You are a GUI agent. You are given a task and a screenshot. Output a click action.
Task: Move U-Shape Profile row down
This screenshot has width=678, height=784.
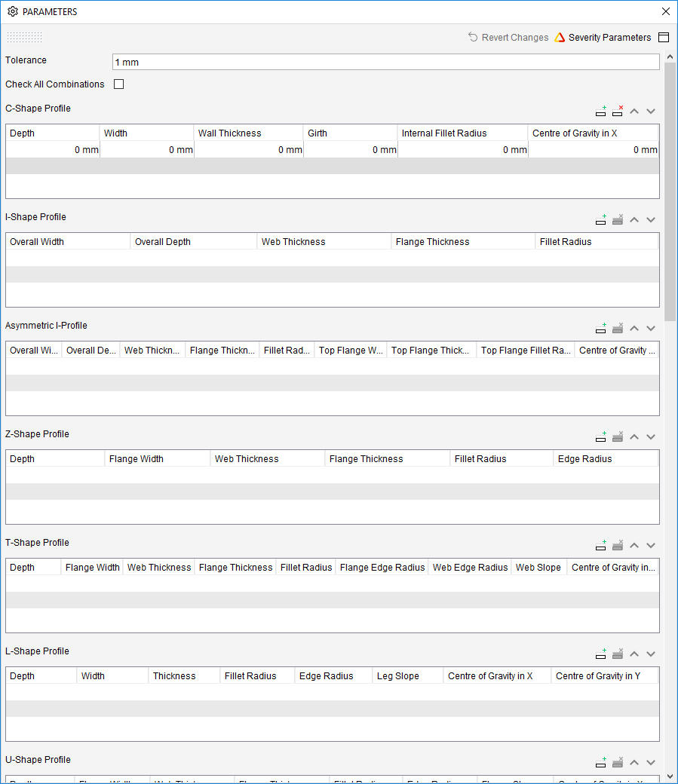coord(651,762)
